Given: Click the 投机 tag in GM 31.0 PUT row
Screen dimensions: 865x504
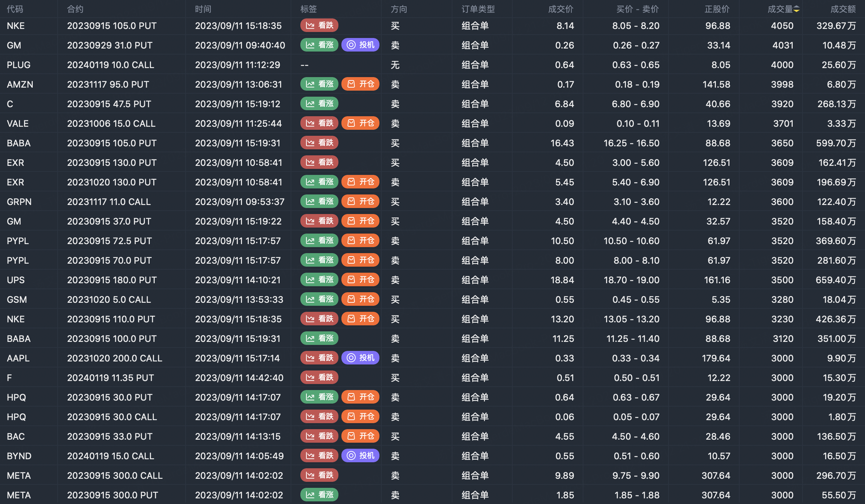Looking at the screenshot, I should 360,45.
